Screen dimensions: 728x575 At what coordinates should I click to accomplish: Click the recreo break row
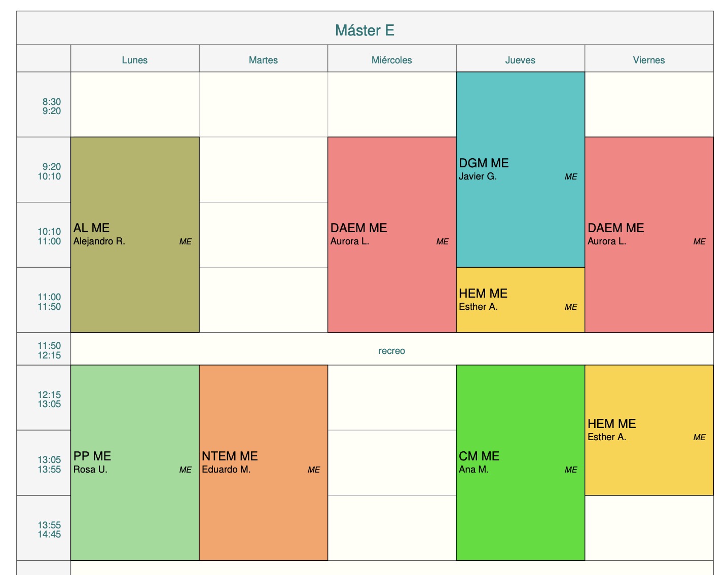[391, 350]
